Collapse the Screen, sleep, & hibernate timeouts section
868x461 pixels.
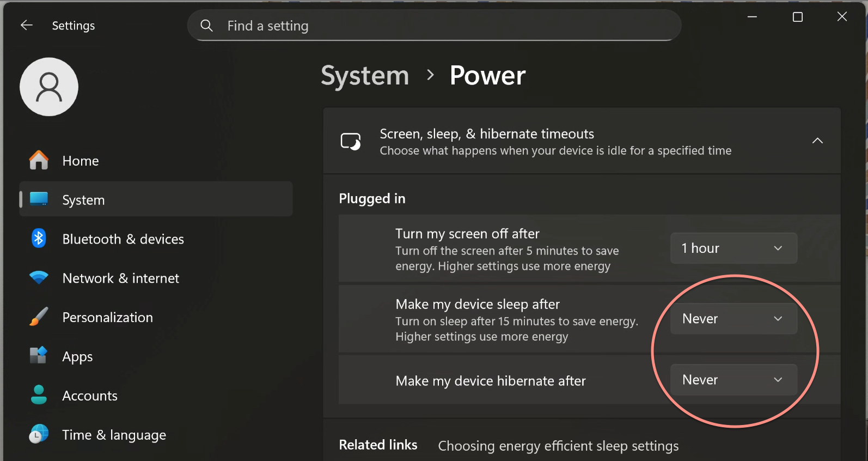[817, 141]
